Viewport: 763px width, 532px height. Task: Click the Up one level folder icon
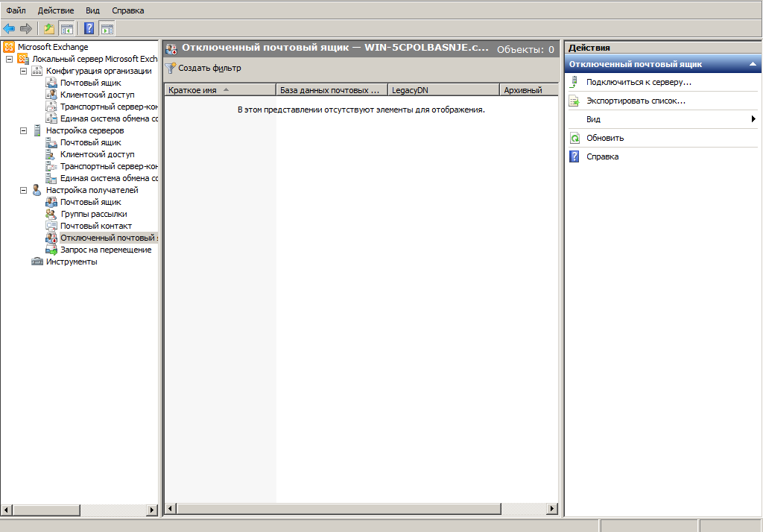[48, 29]
